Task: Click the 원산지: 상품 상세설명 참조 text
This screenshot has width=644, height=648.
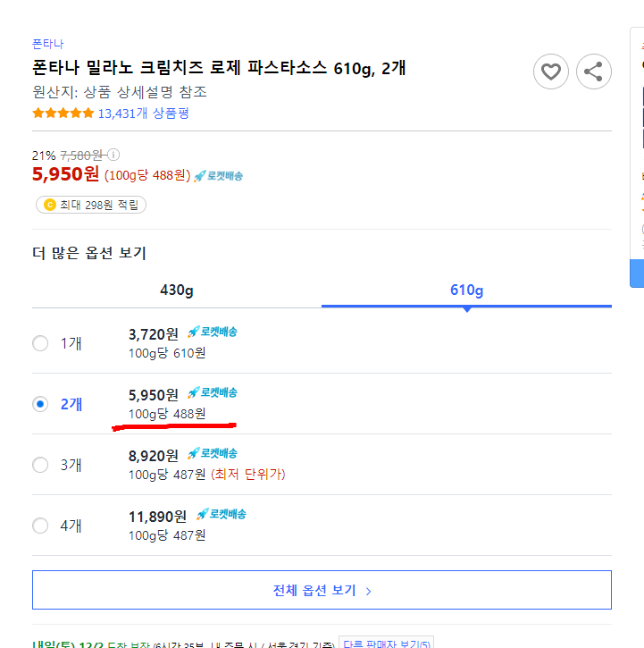Action: point(120,92)
